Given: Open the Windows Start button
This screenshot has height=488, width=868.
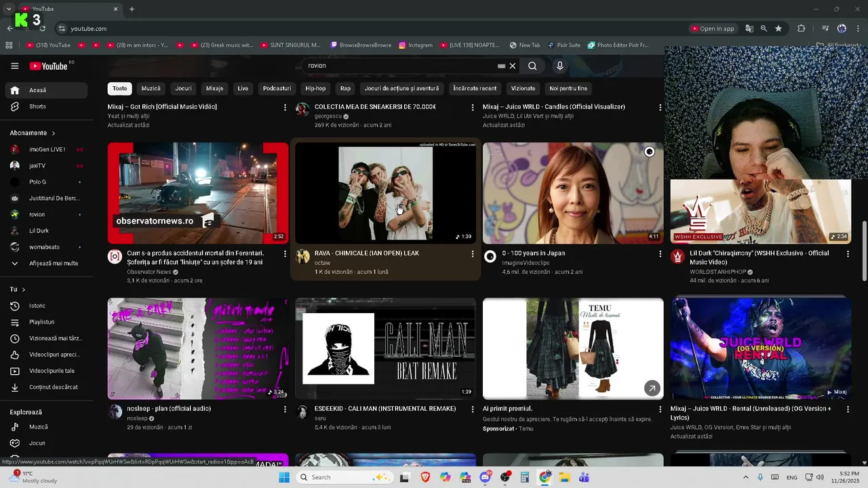Looking at the screenshot, I should coord(284,477).
